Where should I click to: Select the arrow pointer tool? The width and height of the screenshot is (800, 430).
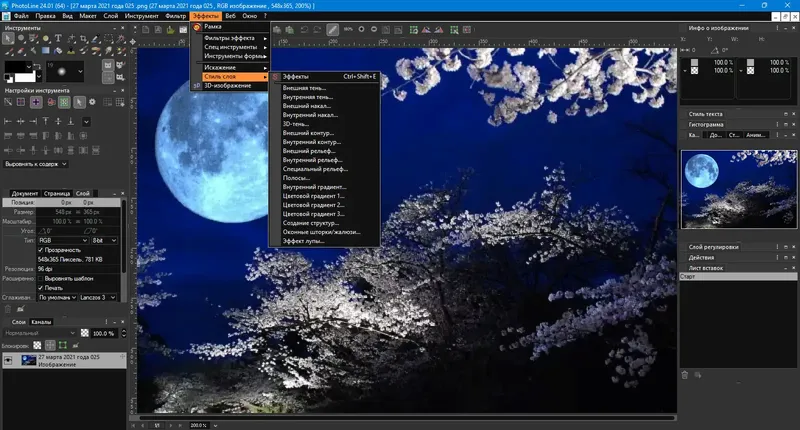pos(8,38)
